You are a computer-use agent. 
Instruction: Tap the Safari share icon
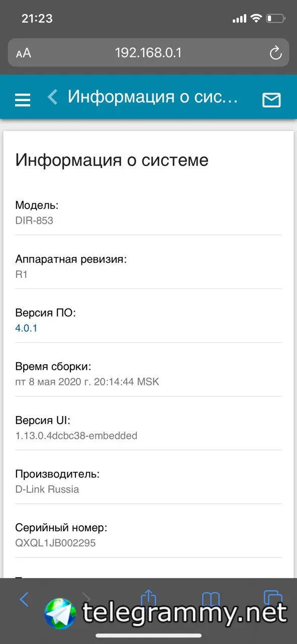point(148,598)
